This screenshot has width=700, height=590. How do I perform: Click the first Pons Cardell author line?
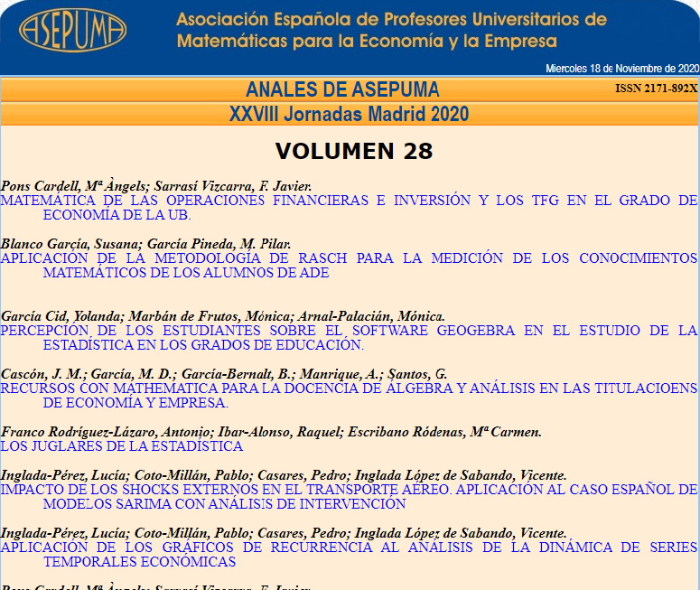coord(156,185)
